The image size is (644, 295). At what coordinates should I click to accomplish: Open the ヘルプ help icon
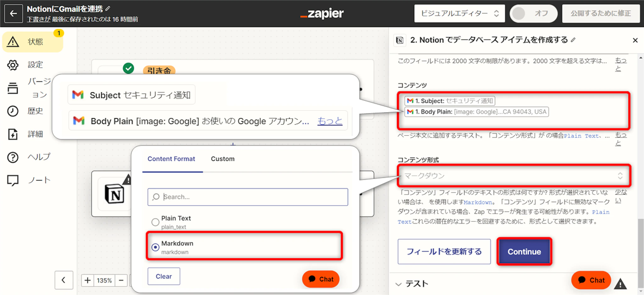point(13,157)
